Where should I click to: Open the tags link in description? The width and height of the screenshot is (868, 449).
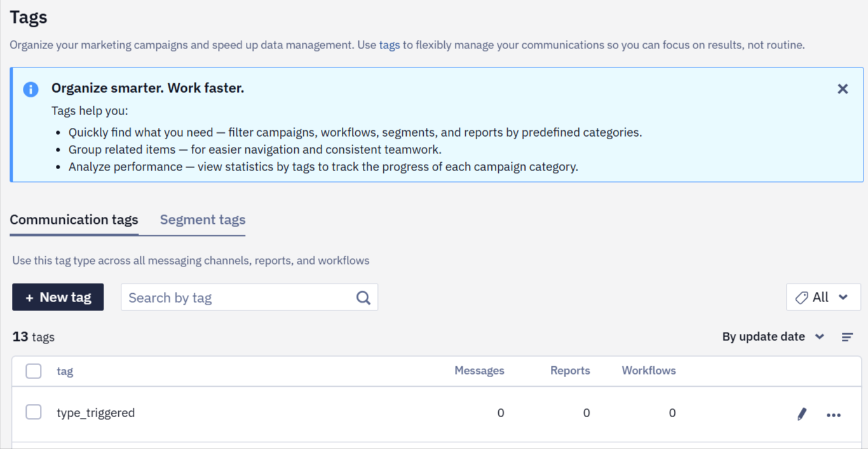click(x=390, y=45)
